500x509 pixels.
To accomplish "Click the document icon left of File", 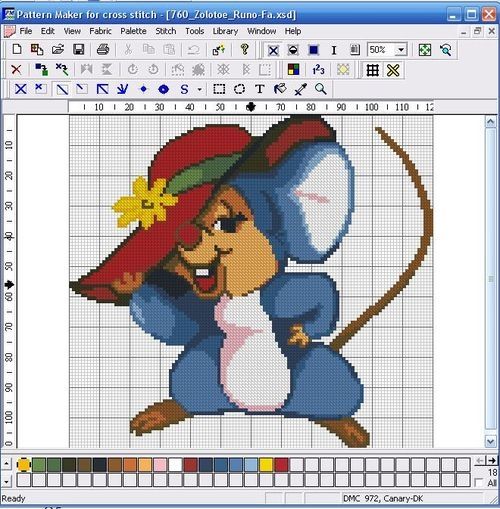I will tap(9, 31).
